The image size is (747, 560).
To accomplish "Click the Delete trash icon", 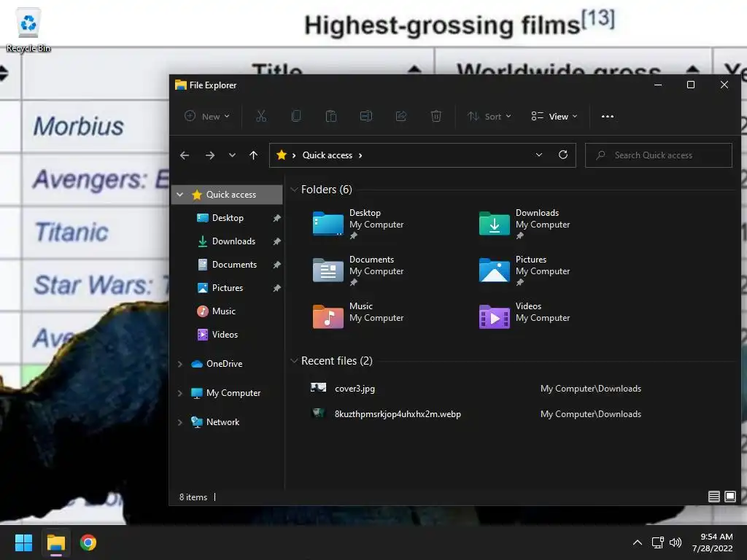I will (x=436, y=116).
